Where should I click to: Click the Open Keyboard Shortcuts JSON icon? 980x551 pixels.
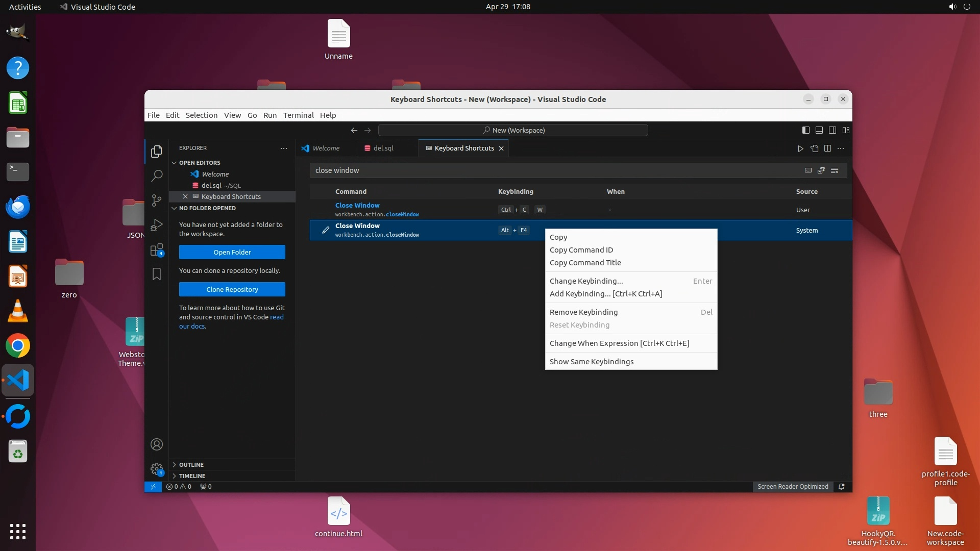point(814,148)
